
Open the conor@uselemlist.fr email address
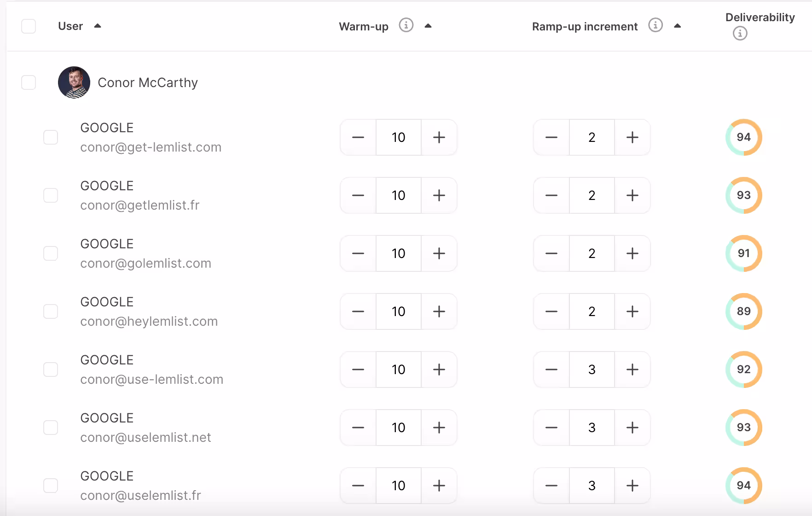pos(140,495)
